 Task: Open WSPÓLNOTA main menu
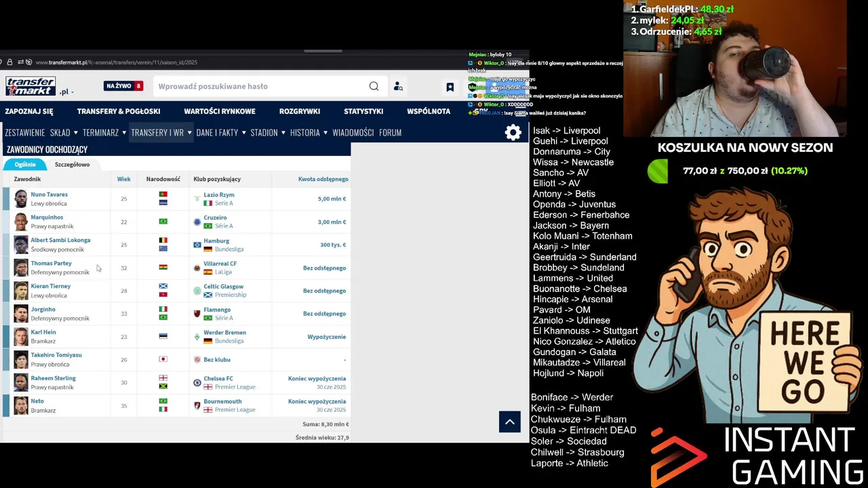tap(429, 111)
